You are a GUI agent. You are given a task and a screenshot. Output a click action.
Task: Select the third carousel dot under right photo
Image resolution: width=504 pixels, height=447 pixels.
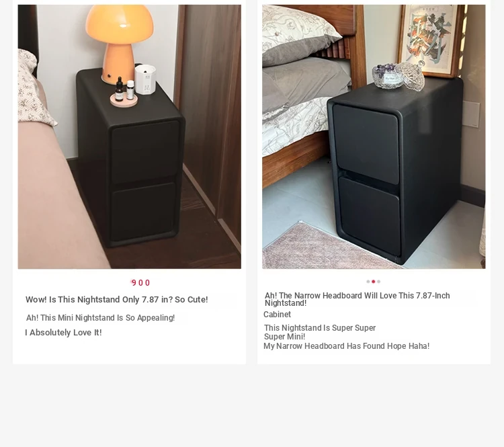378,282
